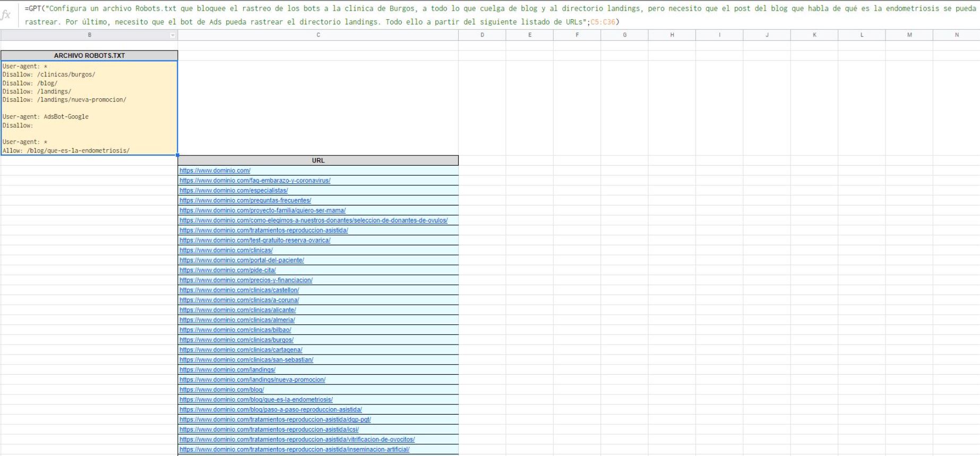Select column D header
Image resolution: width=980 pixels, height=456 pixels.
click(482, 35)
